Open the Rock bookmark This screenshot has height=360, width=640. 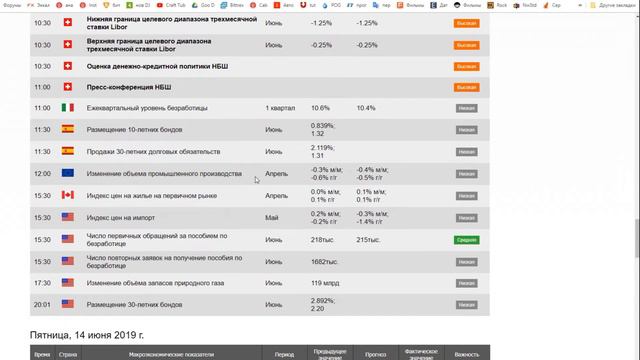497,5
